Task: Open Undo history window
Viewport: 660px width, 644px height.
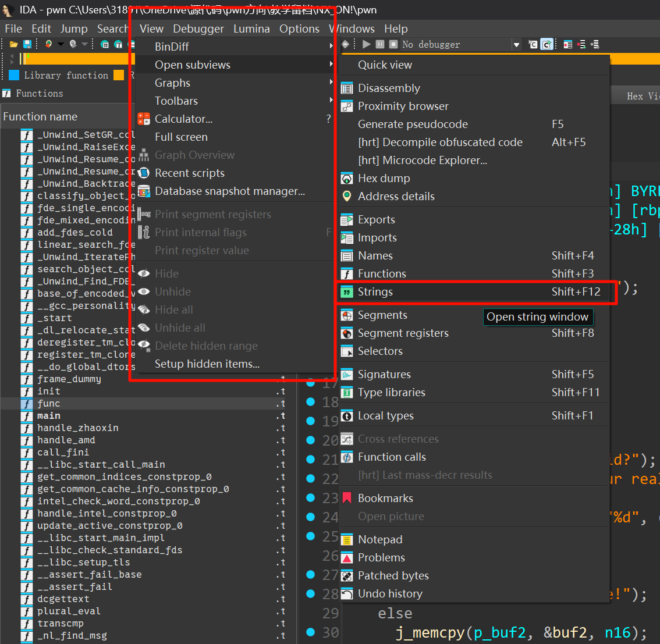Action: [474, 593]
